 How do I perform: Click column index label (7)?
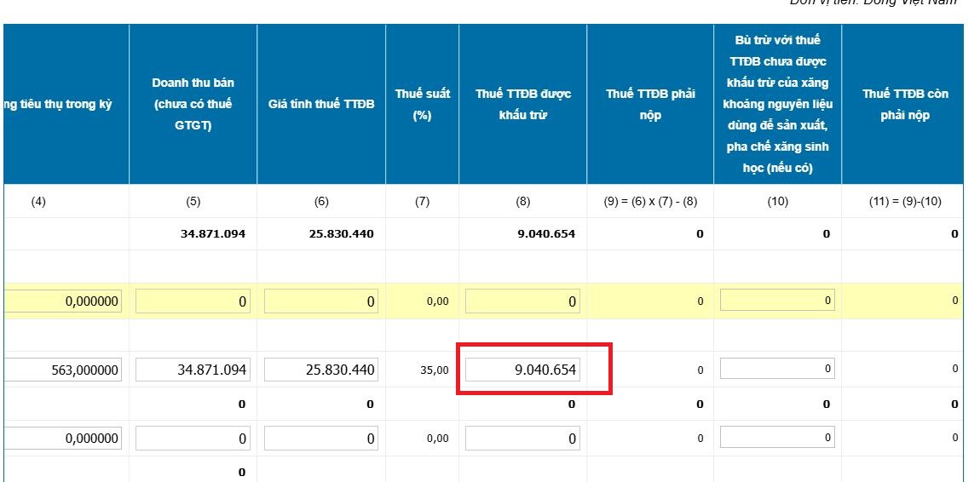pos(422,202)
